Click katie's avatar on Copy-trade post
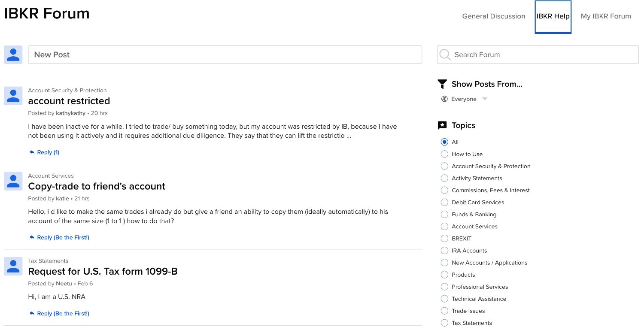 point(13,181)
